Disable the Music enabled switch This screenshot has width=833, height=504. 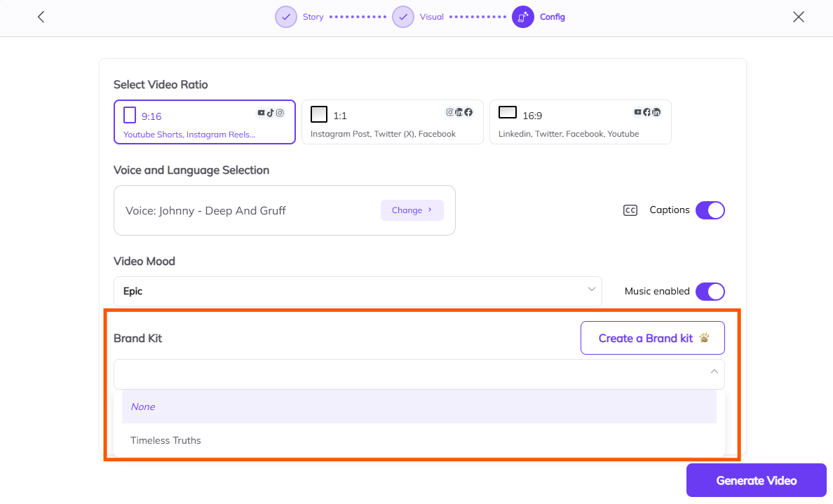(x=710, y=292)
